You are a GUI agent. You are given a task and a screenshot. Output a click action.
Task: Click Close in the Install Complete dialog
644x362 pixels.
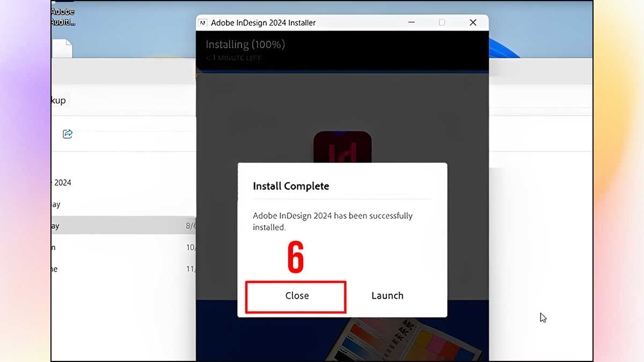296,296
